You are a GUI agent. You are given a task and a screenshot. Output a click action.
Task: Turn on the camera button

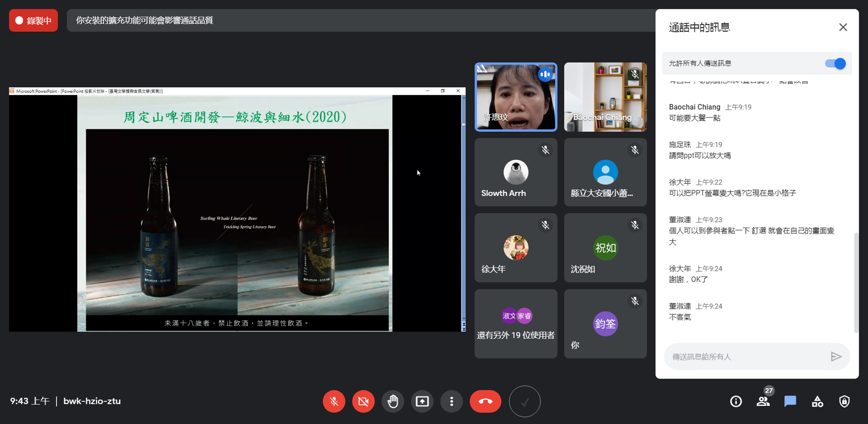coord(363,401)
